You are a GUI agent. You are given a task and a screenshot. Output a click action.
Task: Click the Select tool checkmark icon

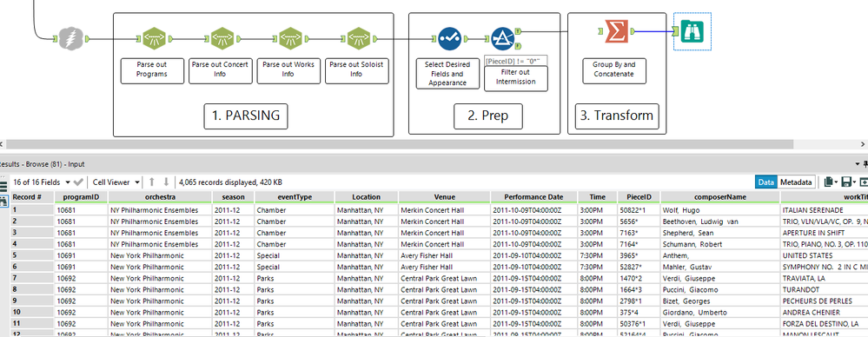point(449,39)
